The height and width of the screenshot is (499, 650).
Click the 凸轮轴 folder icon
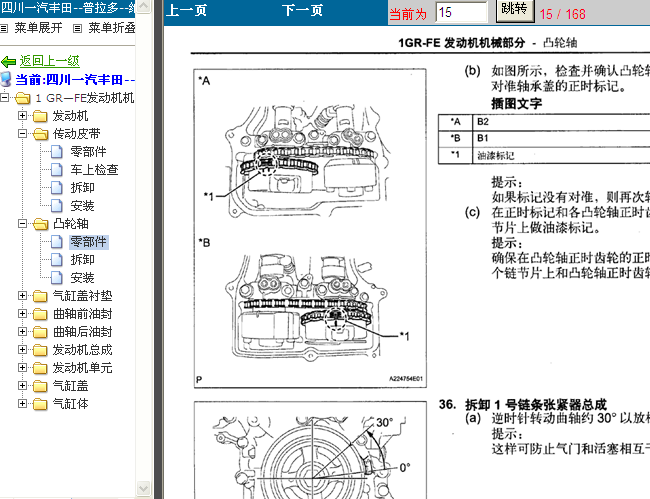(40, 224)
